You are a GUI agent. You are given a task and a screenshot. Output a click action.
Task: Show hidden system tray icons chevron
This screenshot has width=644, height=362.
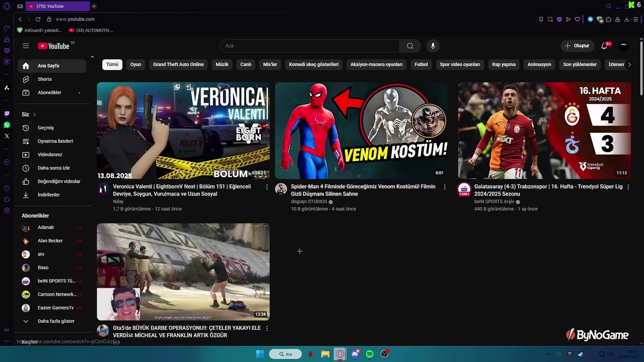pyautogui.click(x=547, y=354)
